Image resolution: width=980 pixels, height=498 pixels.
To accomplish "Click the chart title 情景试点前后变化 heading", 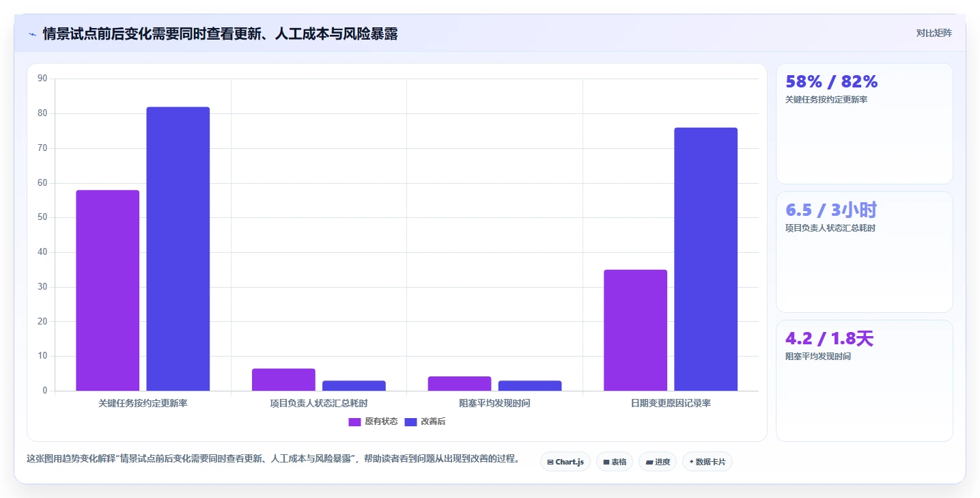I will [x=220, y=33].
